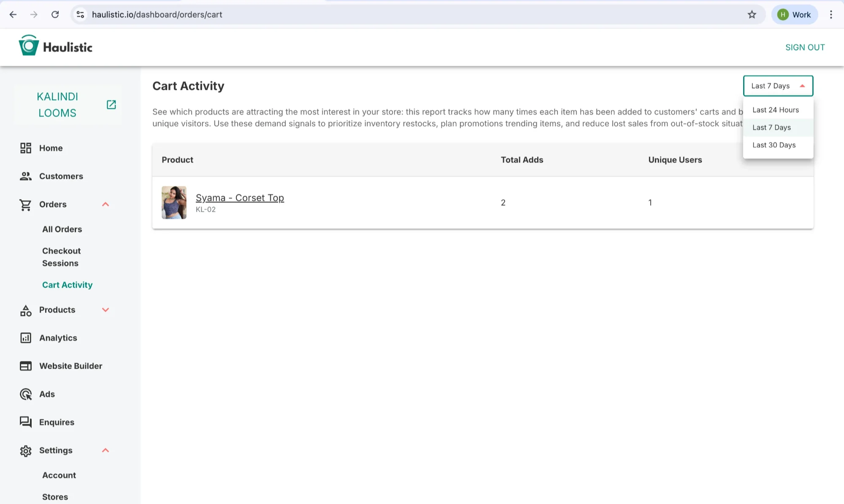Screen dimensions: 844x504
Task: Open Checkout Sessions in the sidebar
Action: coord(61,257)
